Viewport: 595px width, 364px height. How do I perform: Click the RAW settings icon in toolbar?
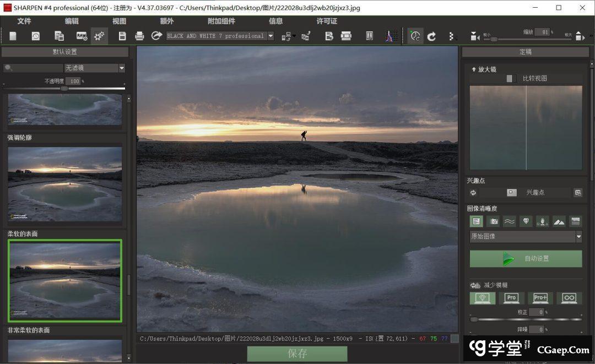(82, 36)
